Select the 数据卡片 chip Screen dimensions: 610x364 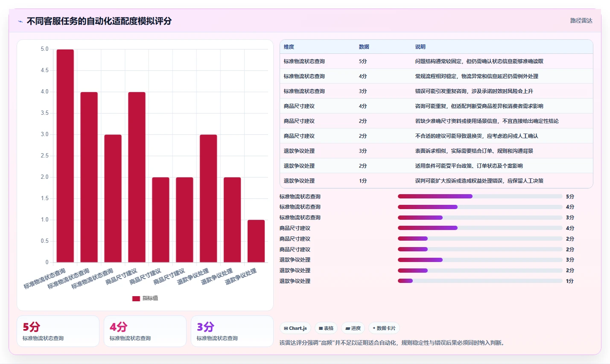(384, 328)
